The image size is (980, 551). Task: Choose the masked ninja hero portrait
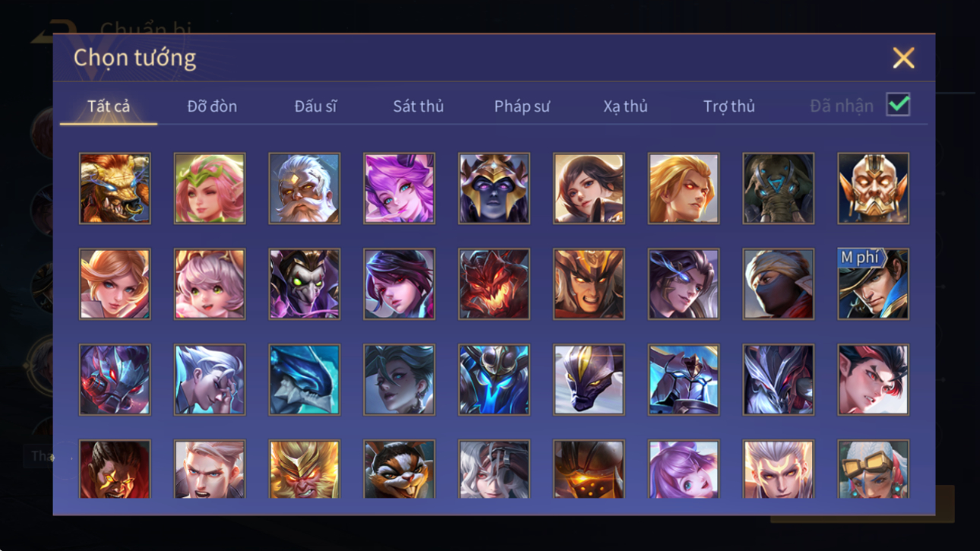(778, 284)
